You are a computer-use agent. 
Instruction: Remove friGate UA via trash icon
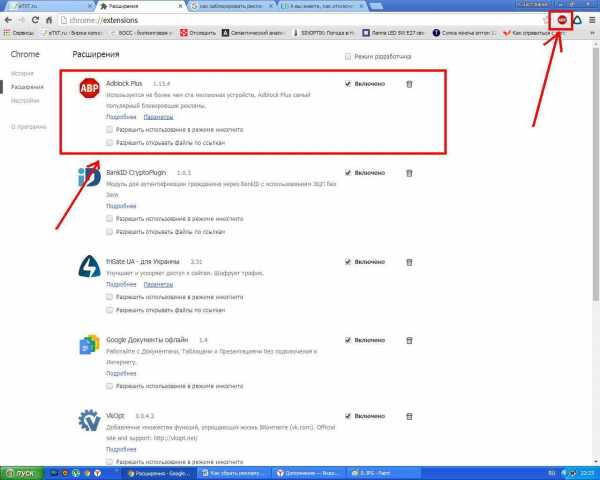(409, 262)
